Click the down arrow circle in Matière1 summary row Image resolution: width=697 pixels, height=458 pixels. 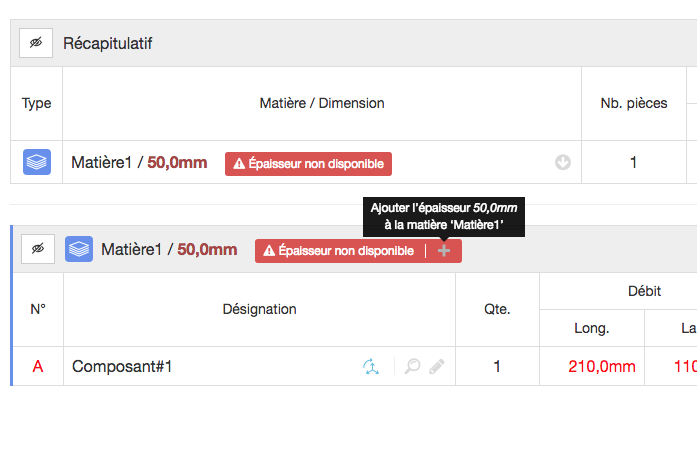click(x=563, y=162)
